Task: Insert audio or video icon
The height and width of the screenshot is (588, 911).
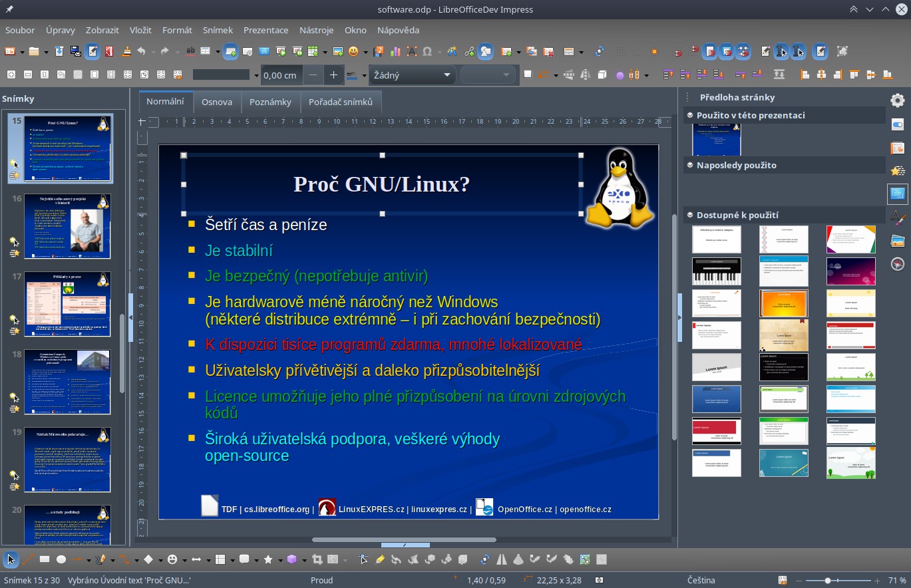Action: [x=378, y=51]
